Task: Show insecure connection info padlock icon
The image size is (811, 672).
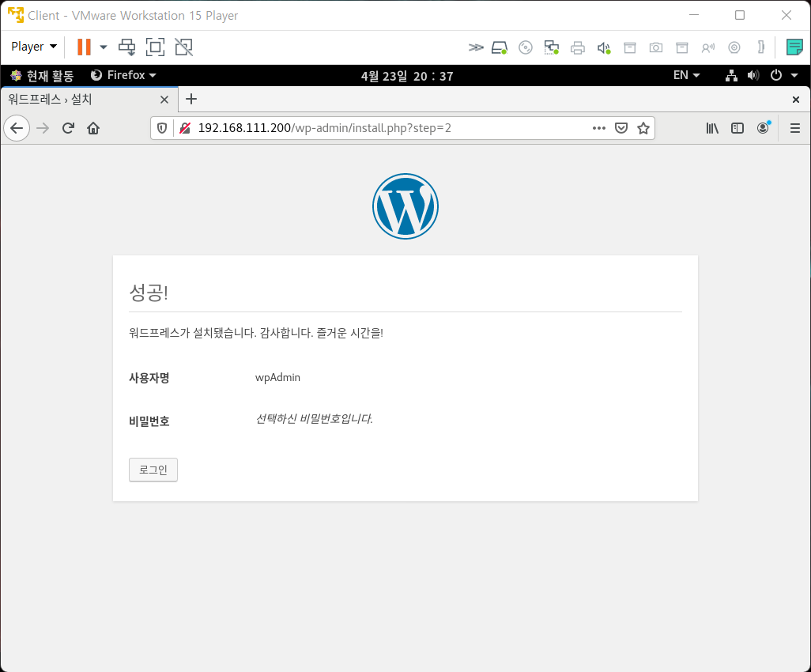Action: pos(185,128)
